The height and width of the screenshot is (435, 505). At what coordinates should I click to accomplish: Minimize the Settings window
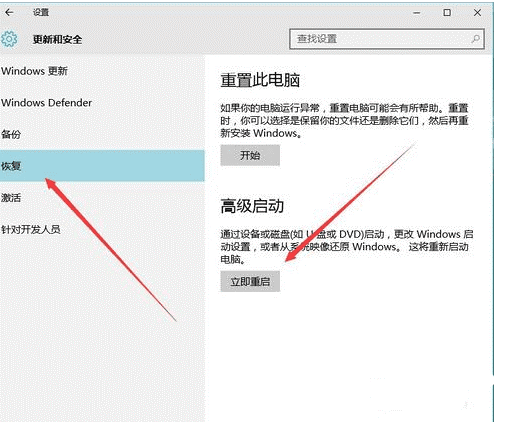point(416,13)
